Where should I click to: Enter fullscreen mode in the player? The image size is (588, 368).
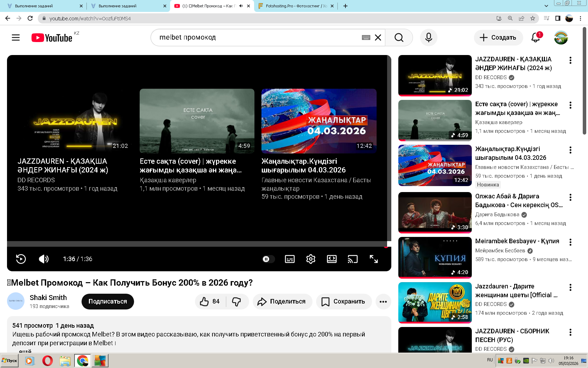coord(373,259)
